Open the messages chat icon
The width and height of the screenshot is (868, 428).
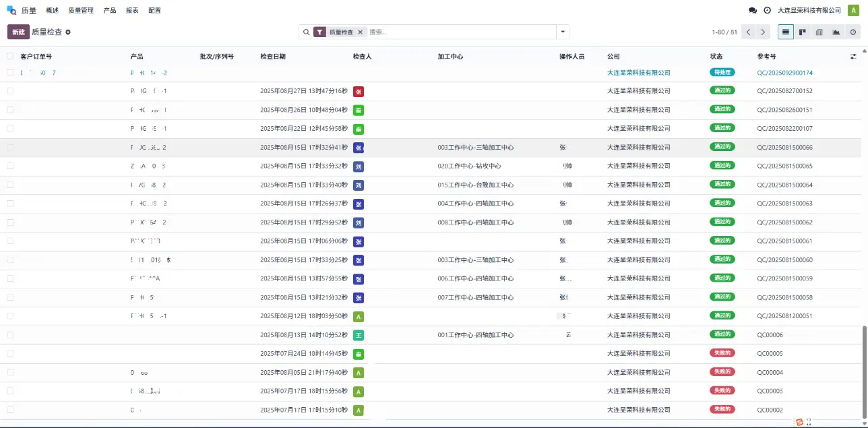pos(753,11)
